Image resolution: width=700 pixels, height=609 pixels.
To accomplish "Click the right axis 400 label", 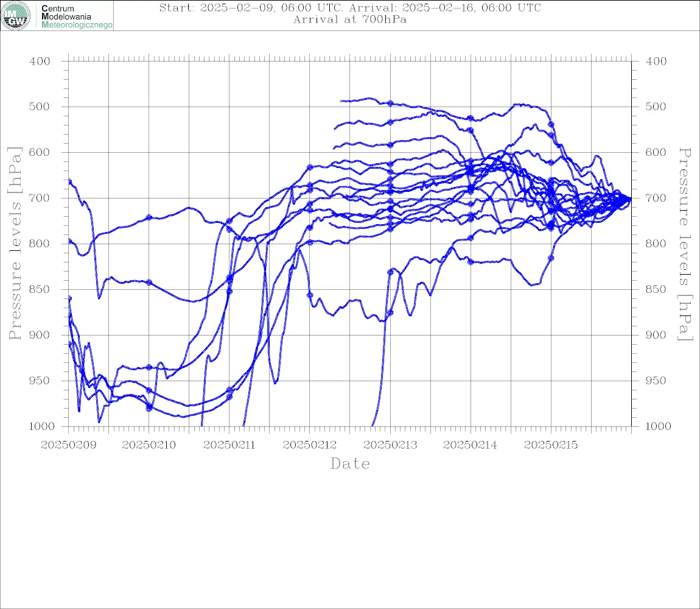I will coord(656,62).
